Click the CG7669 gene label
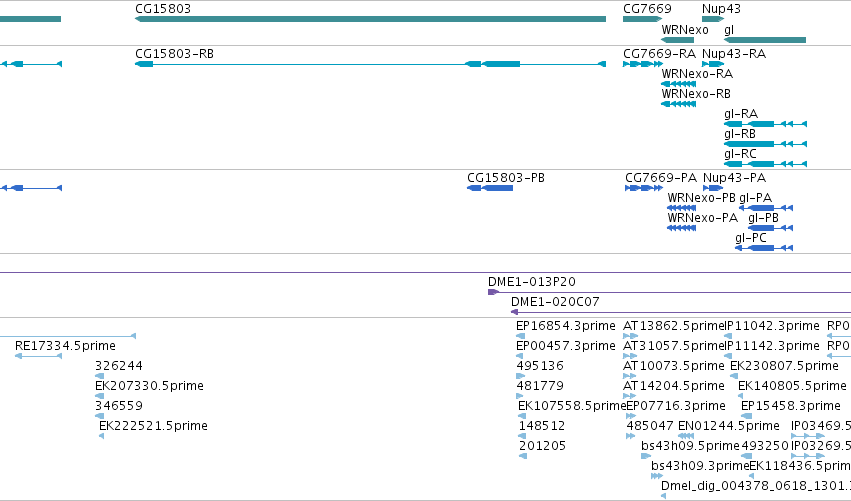The image size is (851, 501). coord(647,9)
